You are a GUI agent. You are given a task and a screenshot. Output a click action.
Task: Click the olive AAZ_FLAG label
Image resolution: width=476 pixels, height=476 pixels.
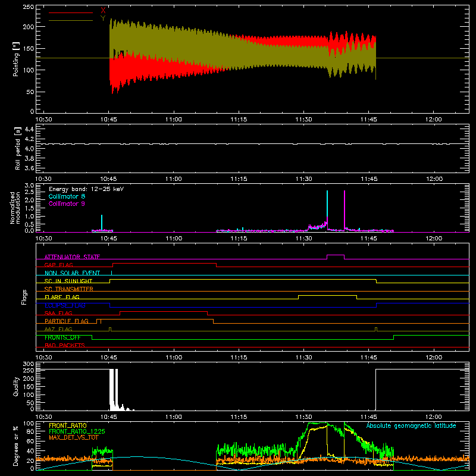[58, 329]
